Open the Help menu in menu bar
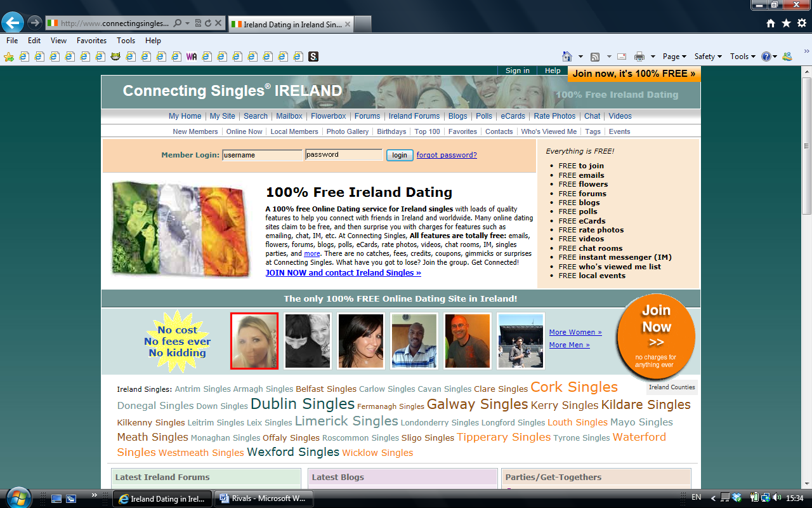Image resolution: width=812 pixels, height=508 pixels. pos(153,41)
